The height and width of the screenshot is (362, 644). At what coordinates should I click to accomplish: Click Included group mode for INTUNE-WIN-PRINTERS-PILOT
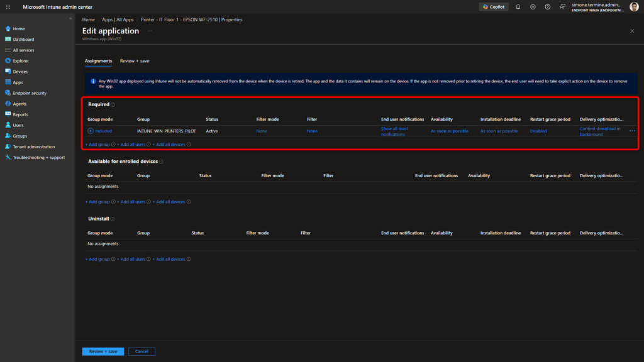tap(100, 131)
